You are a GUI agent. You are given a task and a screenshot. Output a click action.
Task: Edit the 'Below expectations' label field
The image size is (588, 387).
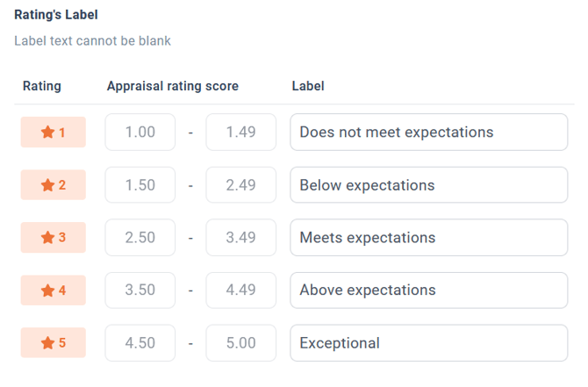click(x=428, y=185)
